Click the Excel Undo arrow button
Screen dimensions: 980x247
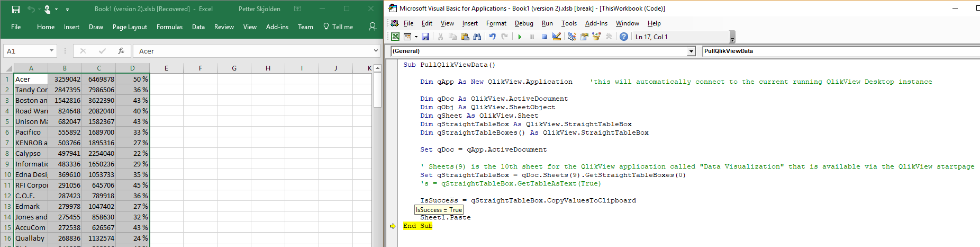(x=31, y=9)
